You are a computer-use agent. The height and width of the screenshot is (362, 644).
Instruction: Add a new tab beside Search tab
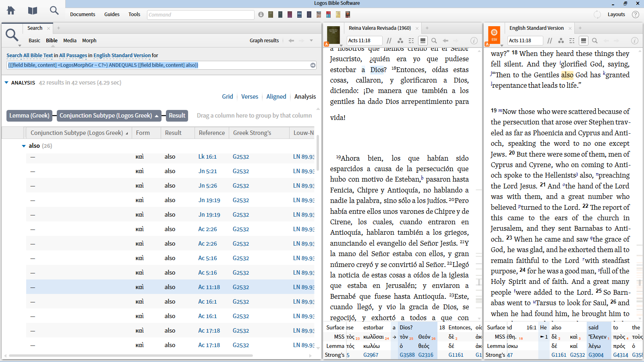coord(58,28)
